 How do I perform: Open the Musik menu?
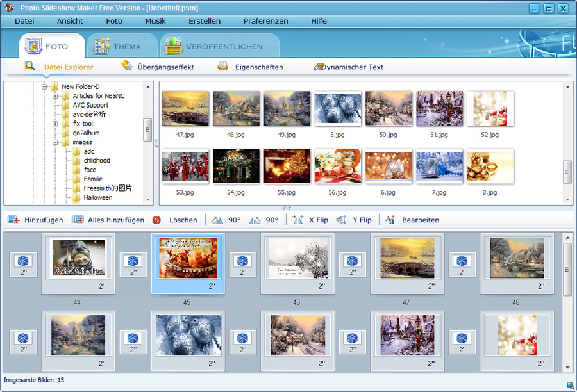click(x=155, y=21)
